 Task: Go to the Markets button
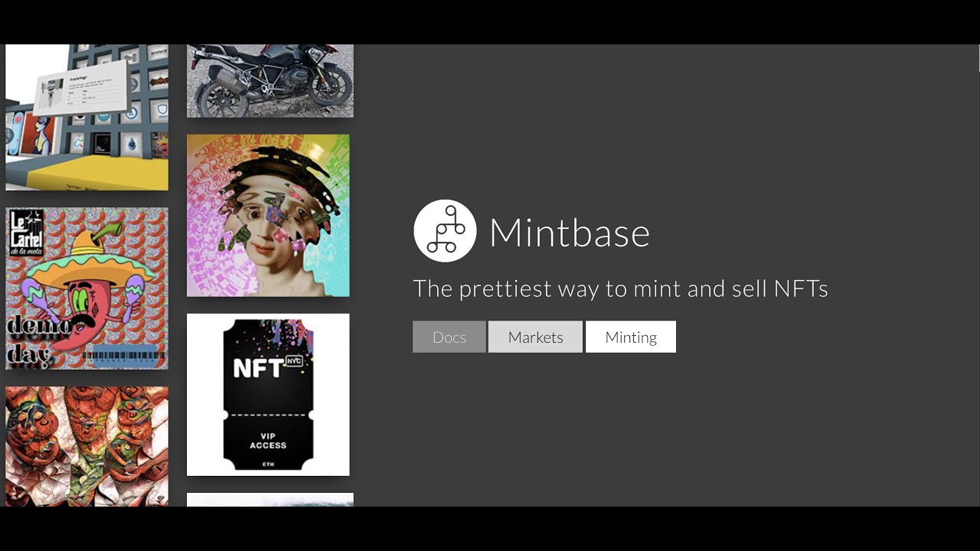pyautogui.click(x=535, y=337)
